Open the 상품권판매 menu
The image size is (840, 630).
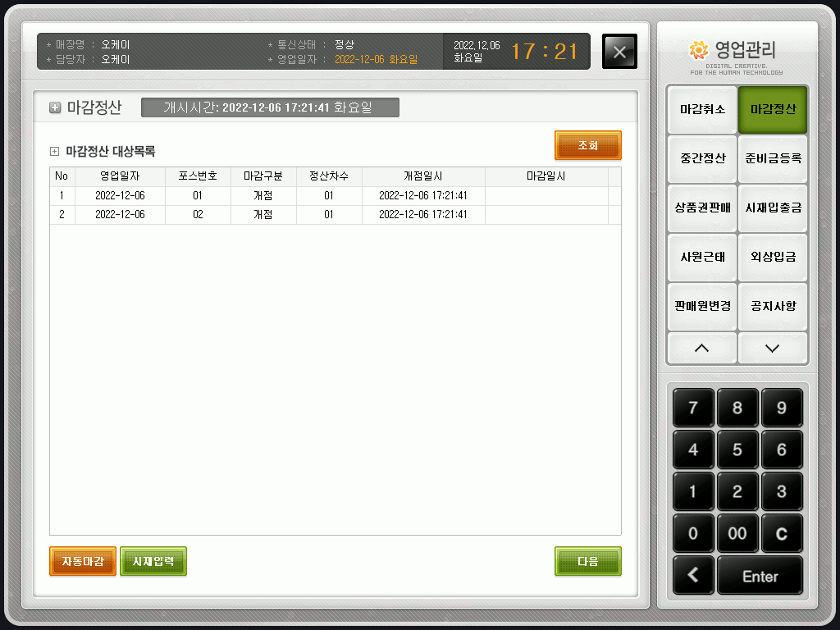pos(702,208)
